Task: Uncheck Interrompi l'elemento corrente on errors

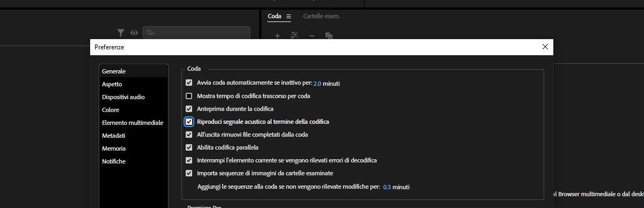Action: [189, 160]
